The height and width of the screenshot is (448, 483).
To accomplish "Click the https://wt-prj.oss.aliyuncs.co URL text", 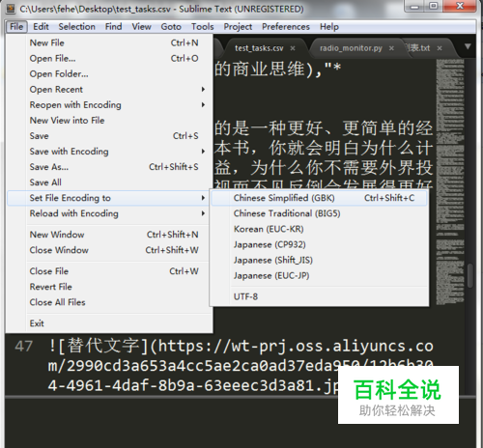I will coord(296,347).
